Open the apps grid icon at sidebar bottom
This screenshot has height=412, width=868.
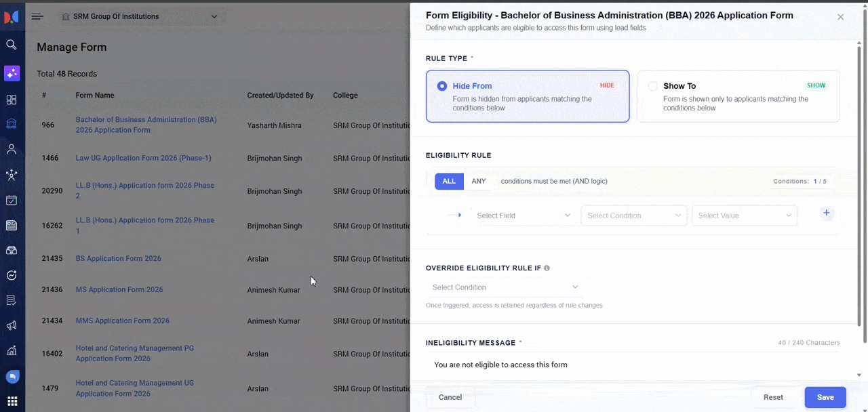[x=12, y=401]
